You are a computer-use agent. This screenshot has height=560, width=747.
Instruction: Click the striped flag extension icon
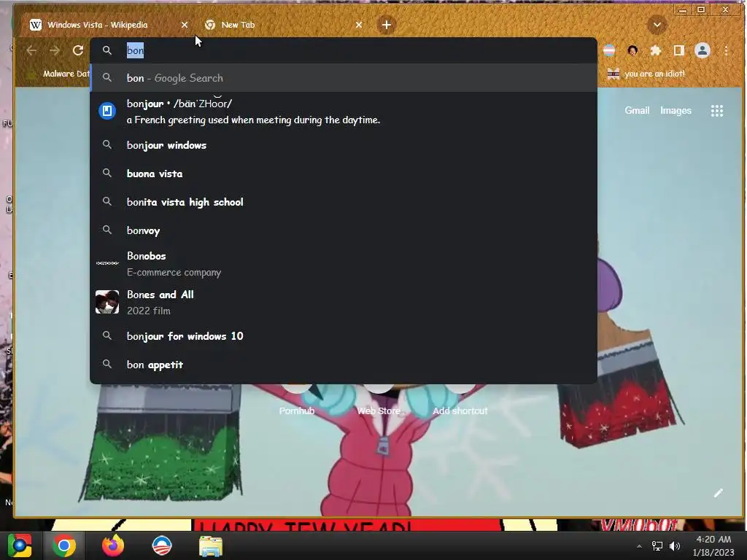click(609, 50)
